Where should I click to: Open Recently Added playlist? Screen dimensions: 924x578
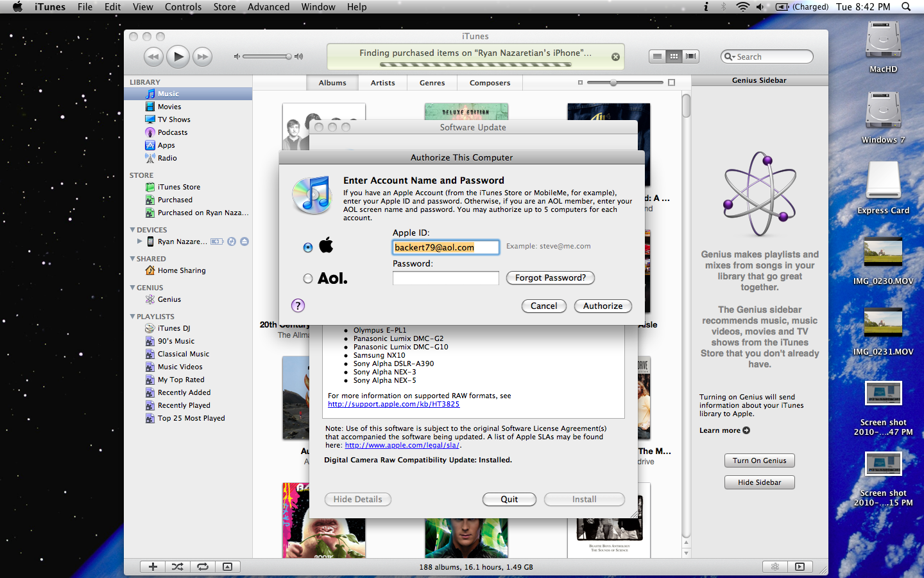[184, 392]
